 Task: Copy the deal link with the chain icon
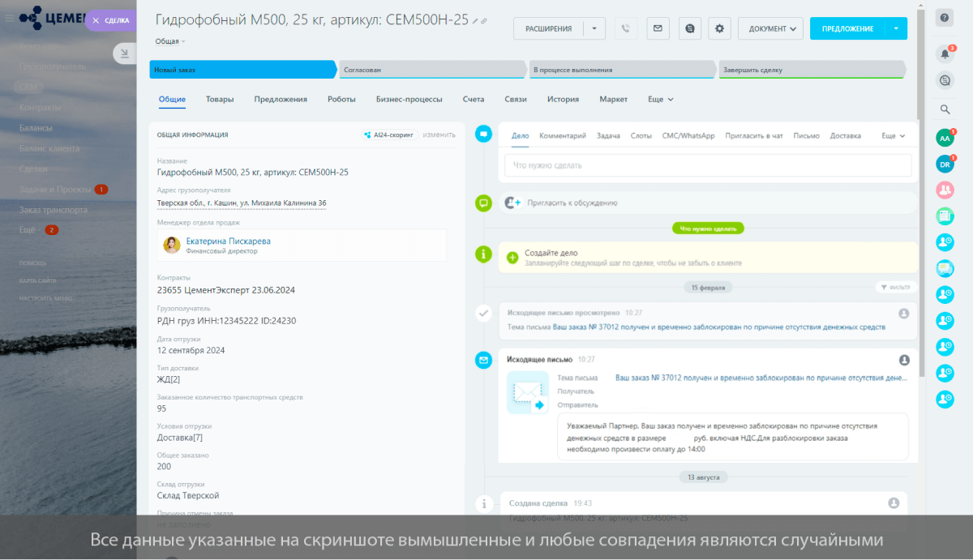[484, 21]
